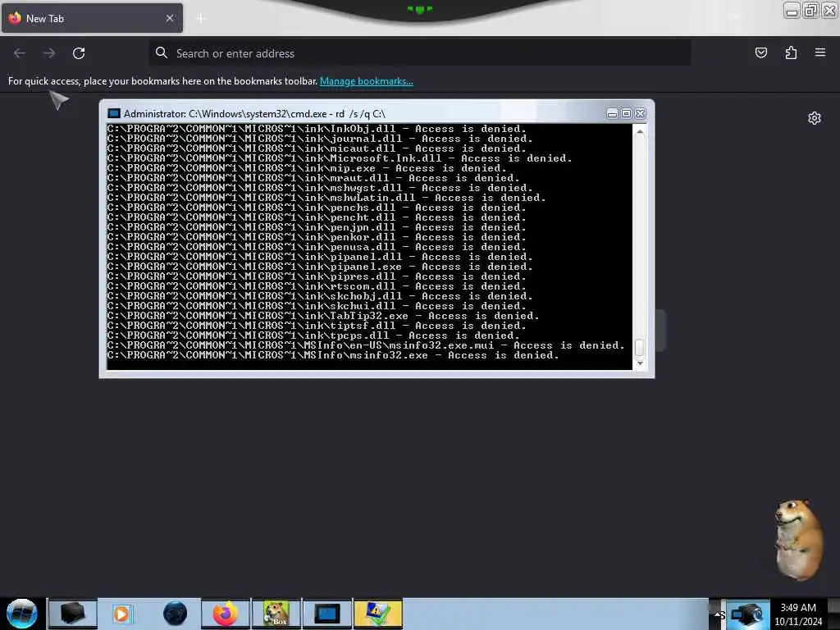840x630 pixels.
Task: Click the hamster desktop character
Action: click(x=799, y=540)
